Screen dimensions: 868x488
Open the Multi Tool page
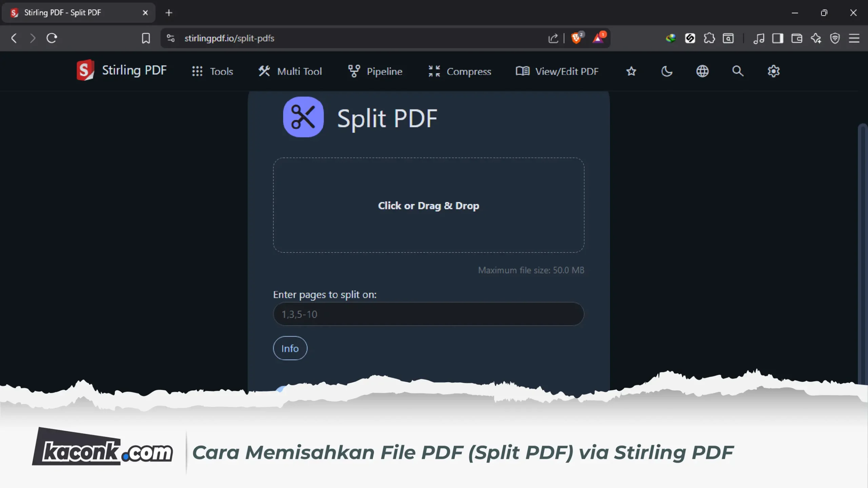point(290,71)
